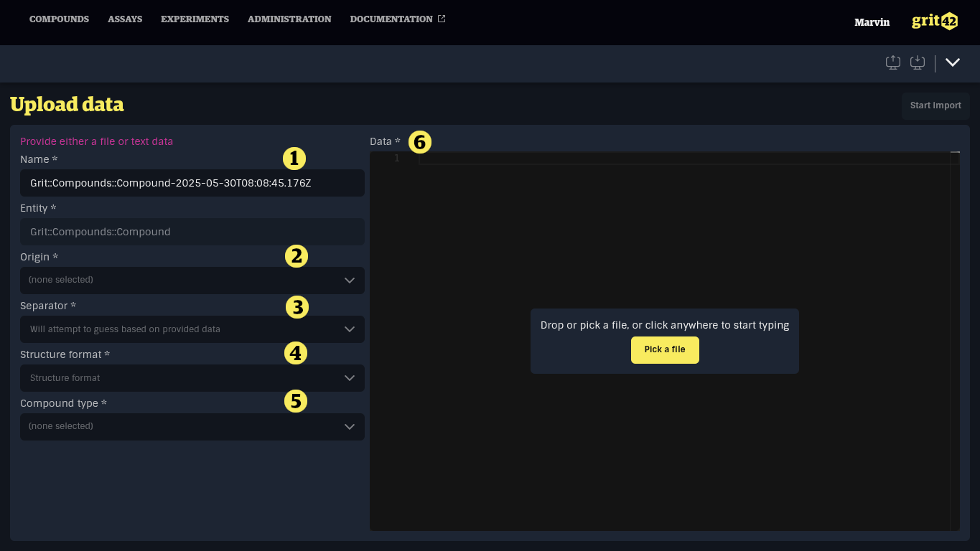Viewport: 980px width, 551px height.
Task: Open the Structure format dropdown
Action: (192, 378)
